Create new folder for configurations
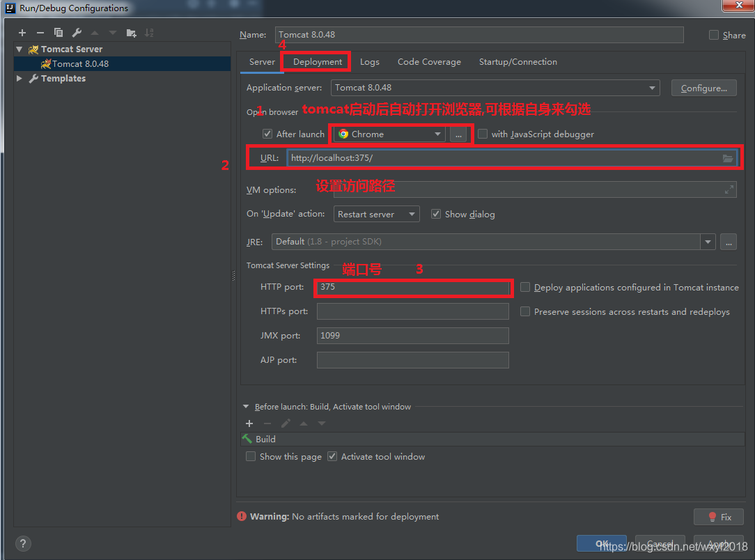Viewport: 755px width, 560px height. [131, 33]
